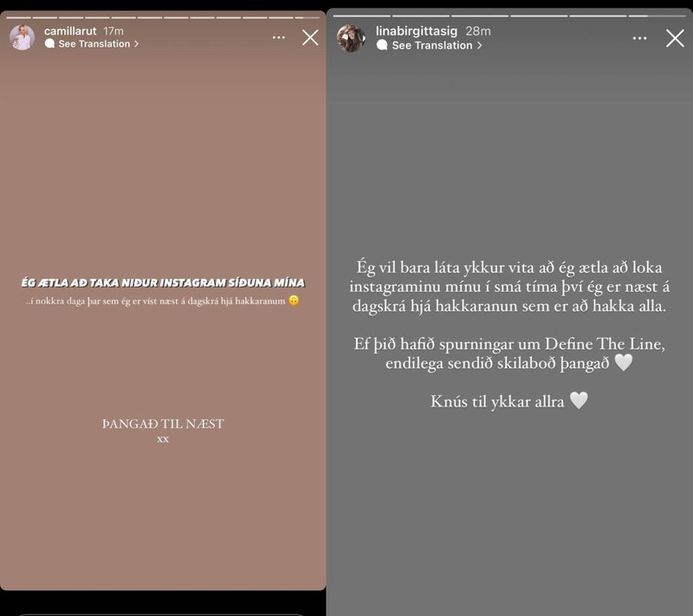The width and height of the screenshot is (693, 616).
Task: Click the linabirgittasig username
Action: (417, 31)
